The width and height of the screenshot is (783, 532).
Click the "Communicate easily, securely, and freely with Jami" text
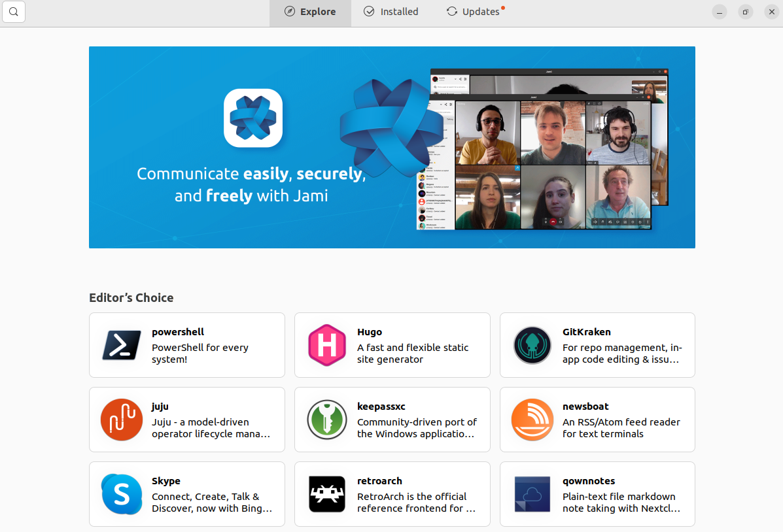click(251, 185)
